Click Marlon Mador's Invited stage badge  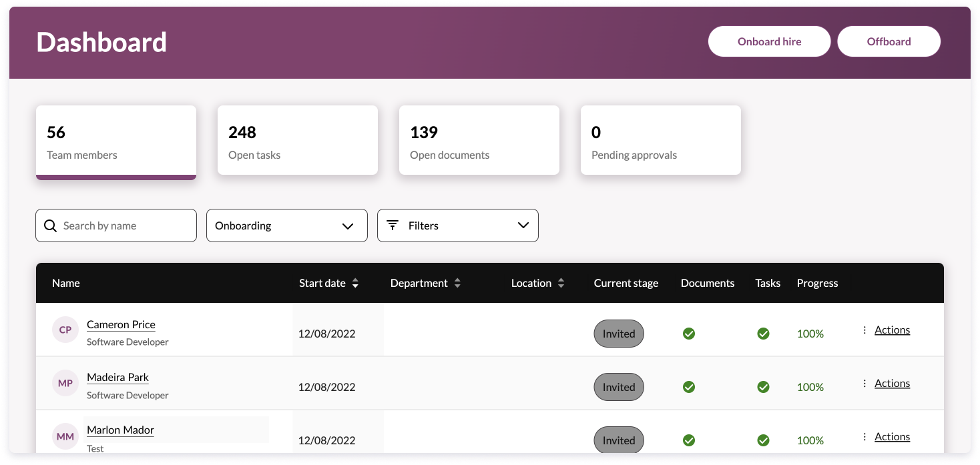[x=619, y=440]
